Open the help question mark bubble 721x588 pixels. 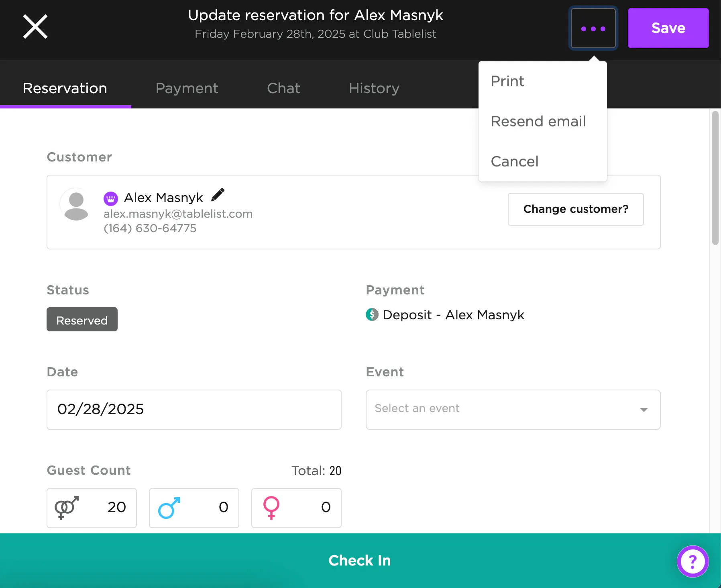pos(692,561)
